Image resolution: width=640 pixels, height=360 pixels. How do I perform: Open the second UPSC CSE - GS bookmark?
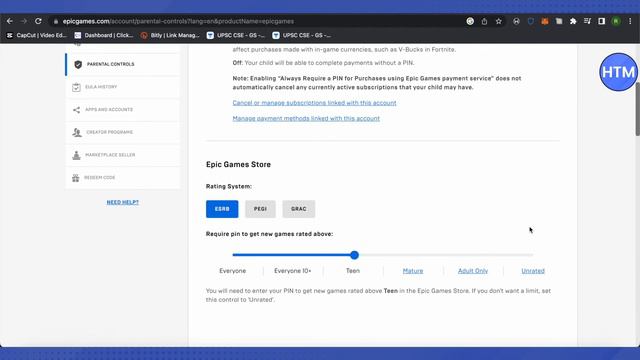302,36
